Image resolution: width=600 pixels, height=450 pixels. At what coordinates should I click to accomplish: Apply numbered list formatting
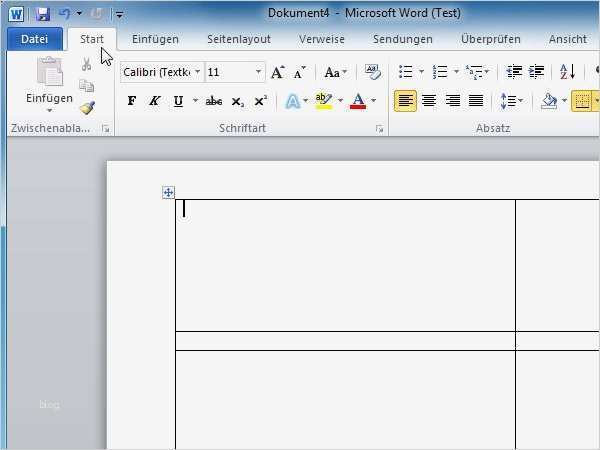click(x=440, y=72)
